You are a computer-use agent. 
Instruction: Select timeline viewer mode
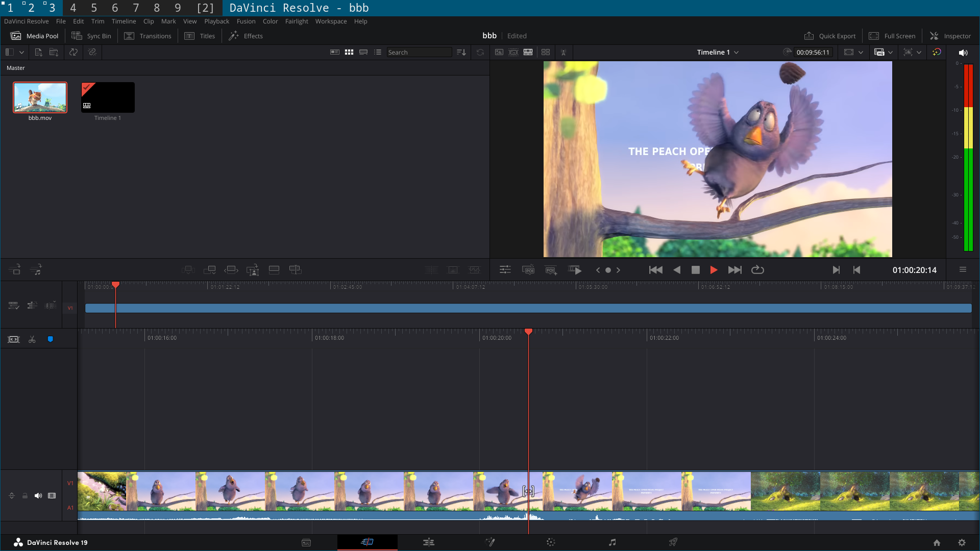(x=528, y=52)
